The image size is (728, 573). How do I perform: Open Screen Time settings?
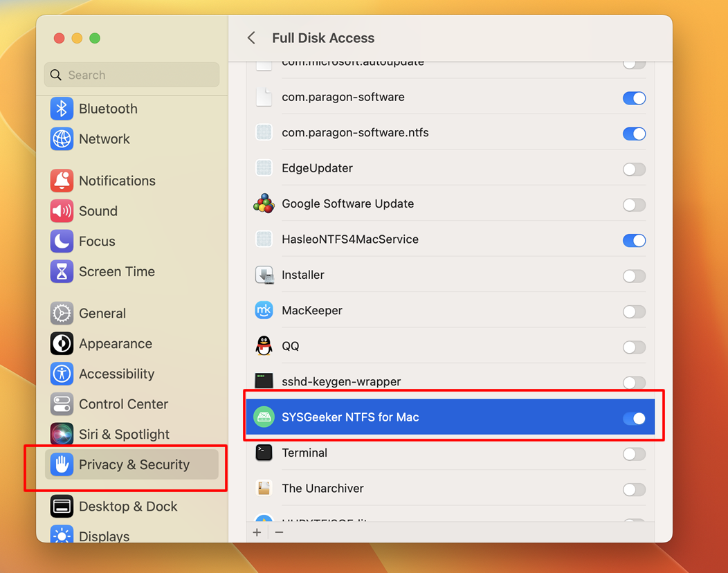132,272
